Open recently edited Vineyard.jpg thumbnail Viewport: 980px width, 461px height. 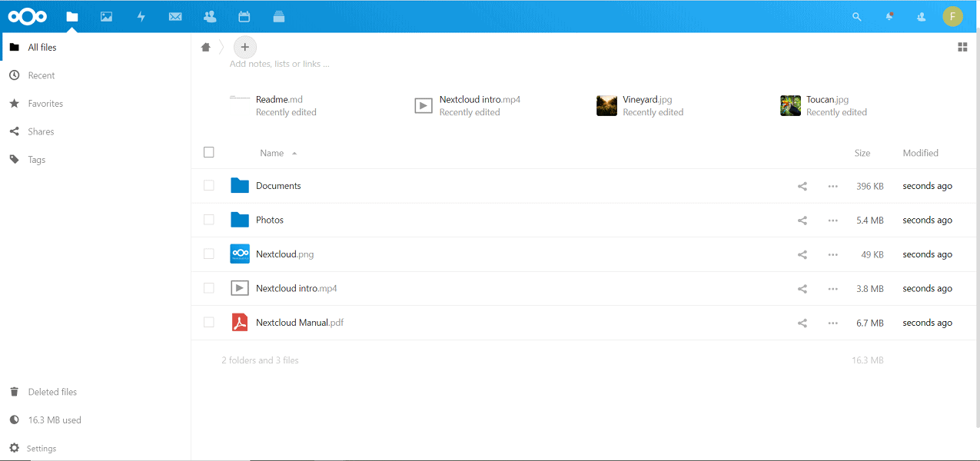click(x=606, y=106)
